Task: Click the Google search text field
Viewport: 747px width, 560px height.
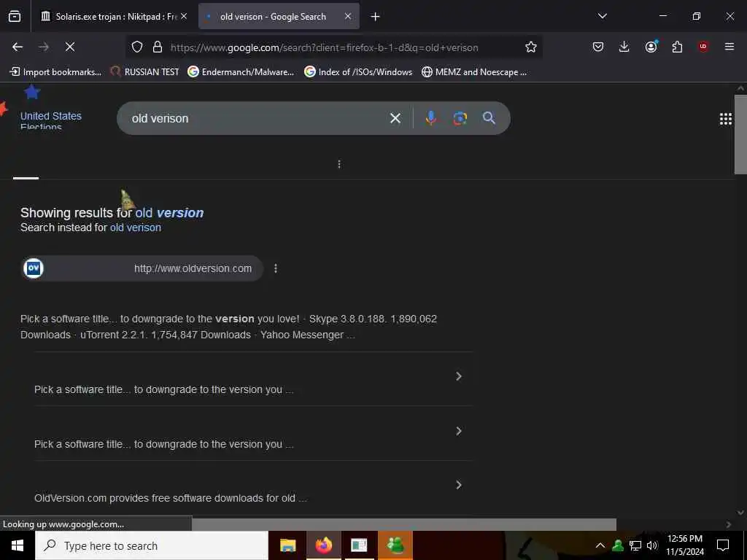Action: (258, 118)
